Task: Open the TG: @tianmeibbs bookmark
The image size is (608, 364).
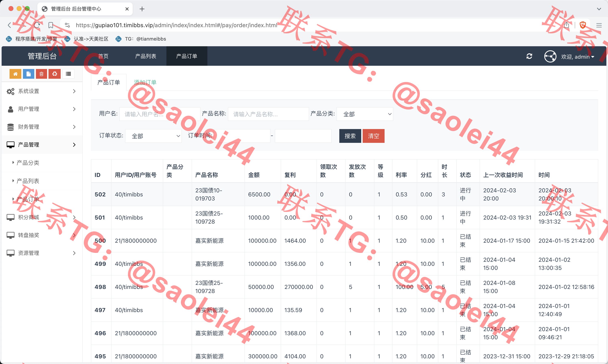Action: point(141,39)
